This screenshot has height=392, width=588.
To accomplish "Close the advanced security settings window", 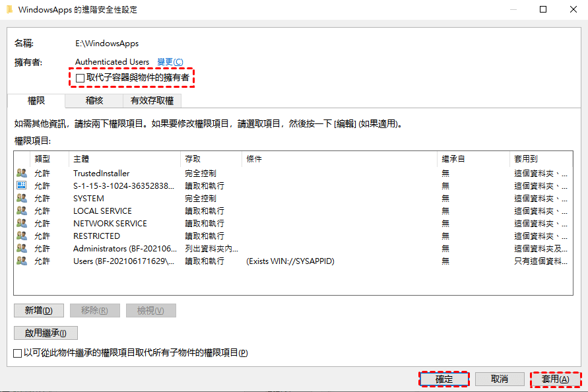I will coord(573,9).
